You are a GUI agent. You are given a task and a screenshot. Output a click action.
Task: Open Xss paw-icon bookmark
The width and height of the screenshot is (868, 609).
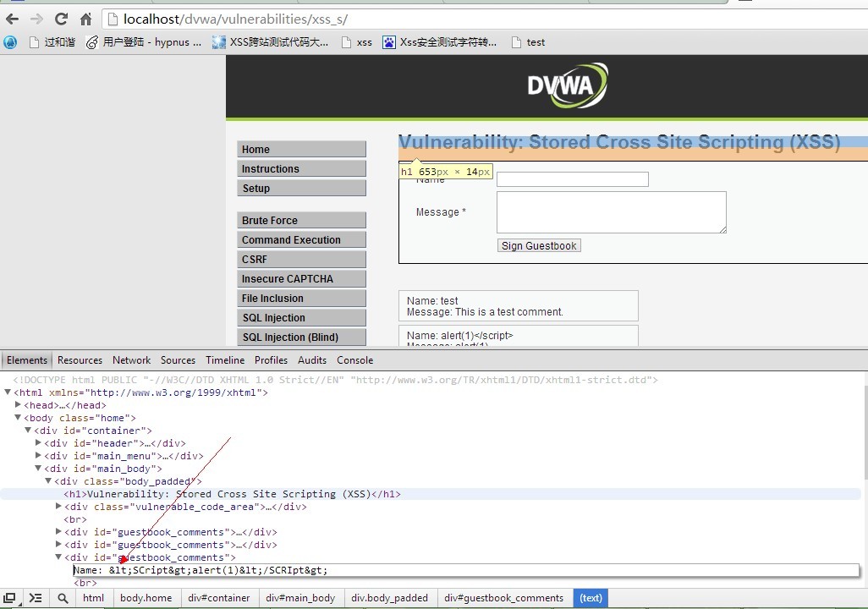pyautogui.click(x=440, y=42)
